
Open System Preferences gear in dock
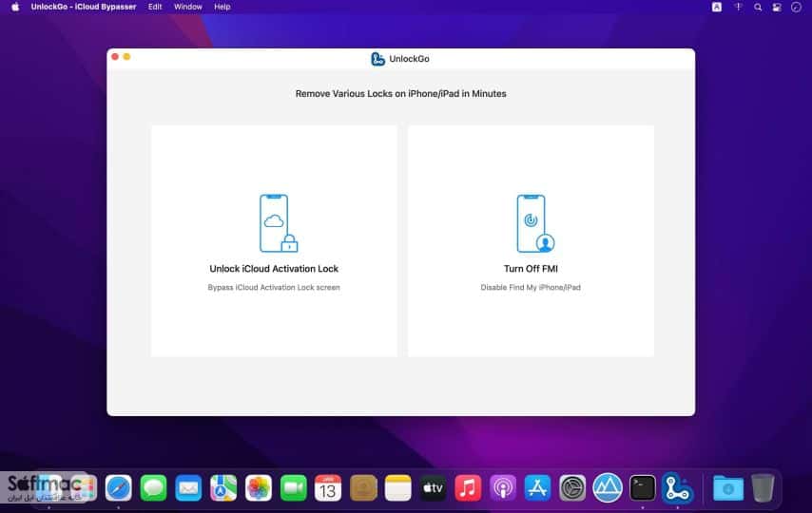(572, 488)
